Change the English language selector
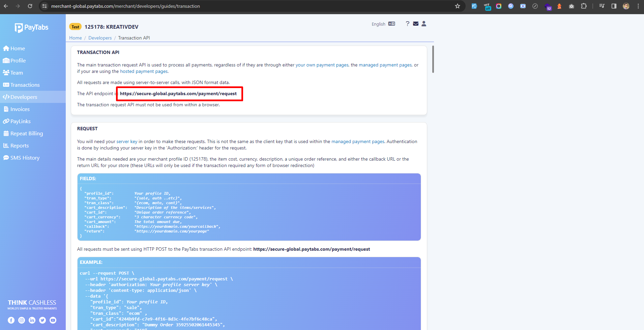The image size is (644, 330). (383, 24)
